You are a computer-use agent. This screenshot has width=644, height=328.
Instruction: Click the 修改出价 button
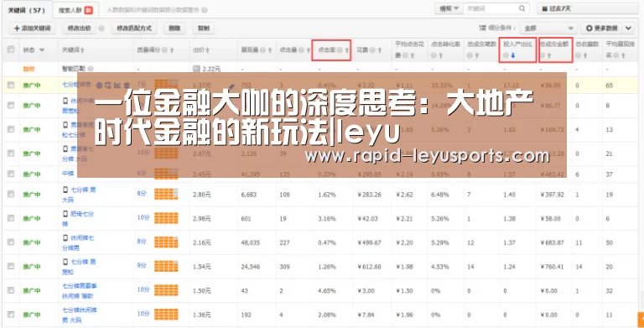pos(80,28)
